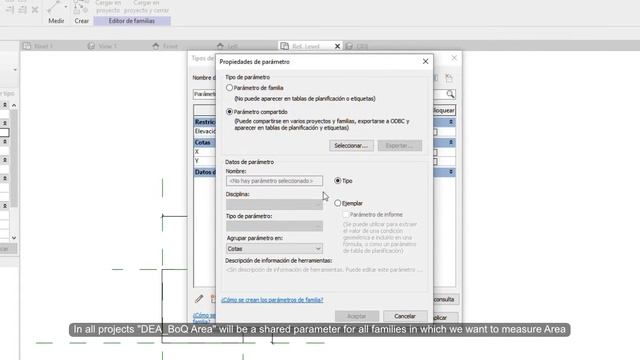Click the tooltip description text field
The height and width of the screenshot is (360, 640).
pos(324,270)
